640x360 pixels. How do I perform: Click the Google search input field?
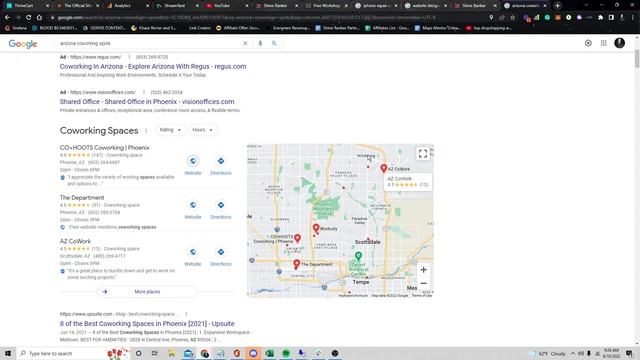click(x=149, y=43)
